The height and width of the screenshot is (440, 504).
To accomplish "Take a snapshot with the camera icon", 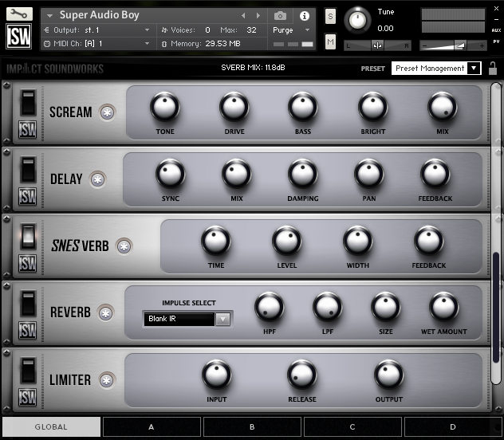I will click(x=280, y=15).
